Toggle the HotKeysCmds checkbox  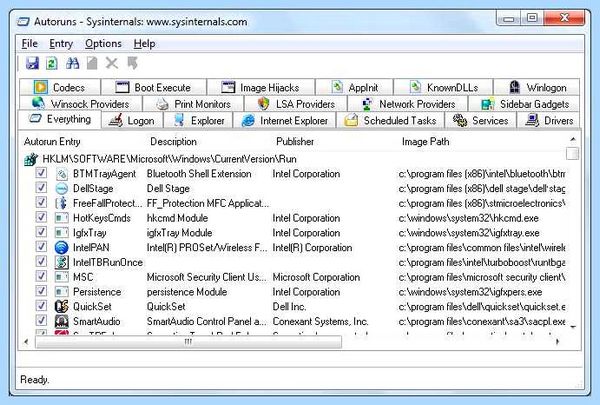click(x=41, y=217)
